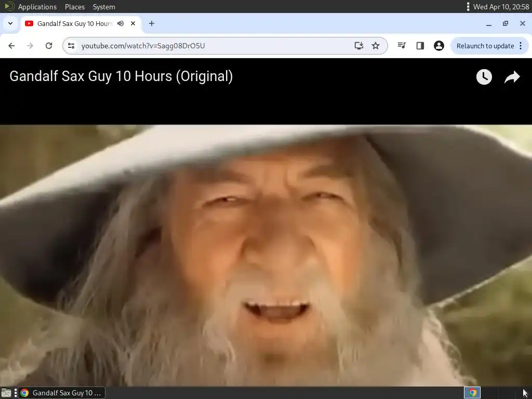Screen dimensions: 532x399
Task: Click the YouTube URL address field
Action: [x=143, y=46]
